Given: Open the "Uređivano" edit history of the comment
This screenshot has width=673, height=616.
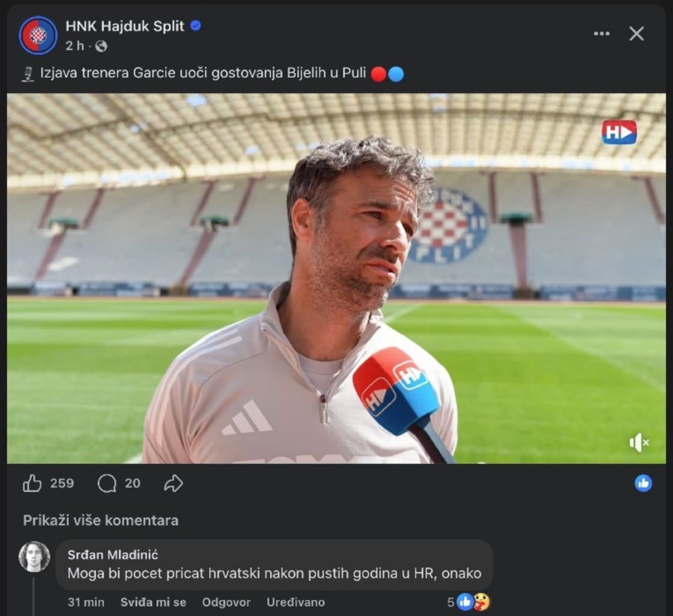Looking at the screenshot, I should (296, 602).
